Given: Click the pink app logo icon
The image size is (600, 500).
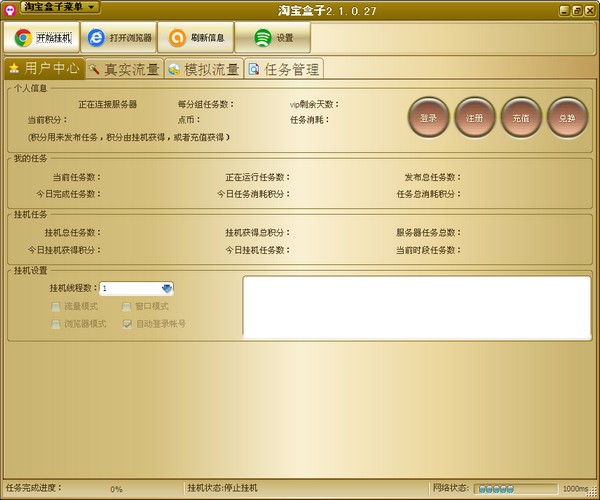Looking at the screenshot, I should tap(9, 10).
